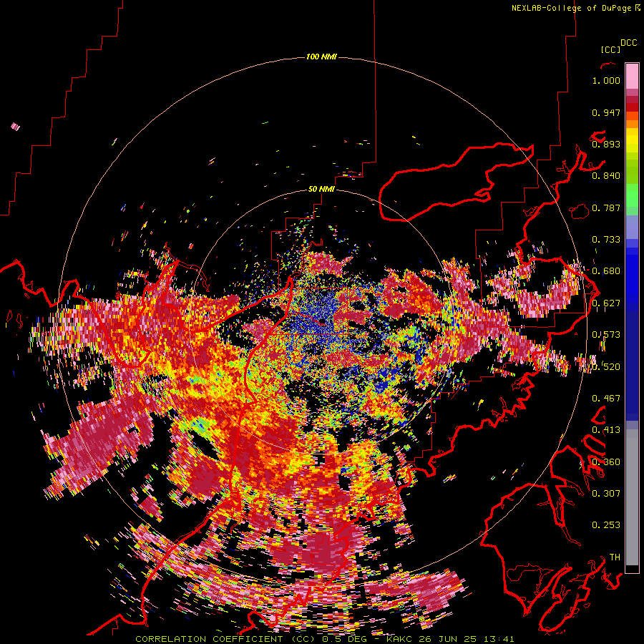Click the 50 NMI range ring label
This screenshot has width=644, height=644.
[321, 189]
